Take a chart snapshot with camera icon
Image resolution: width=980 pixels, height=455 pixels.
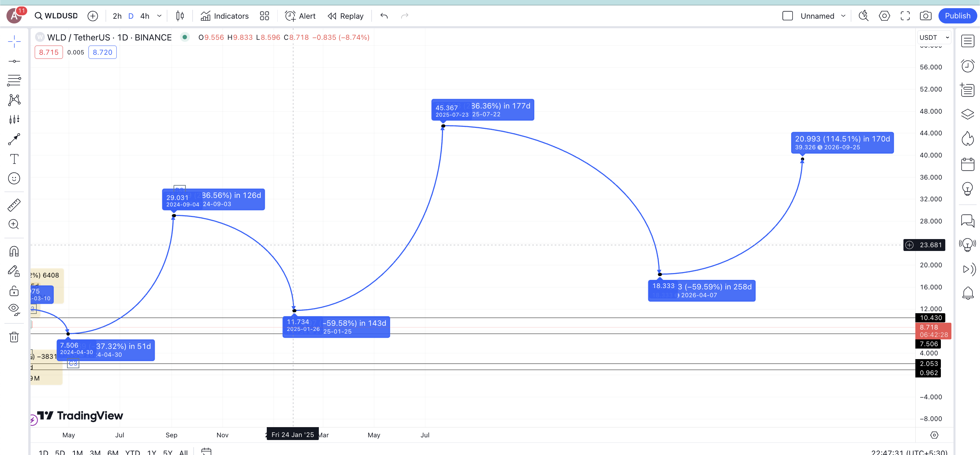click(x=926, y=16)
